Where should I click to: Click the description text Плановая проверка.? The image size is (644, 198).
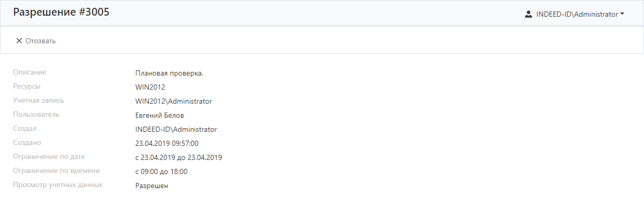[169, 73]
